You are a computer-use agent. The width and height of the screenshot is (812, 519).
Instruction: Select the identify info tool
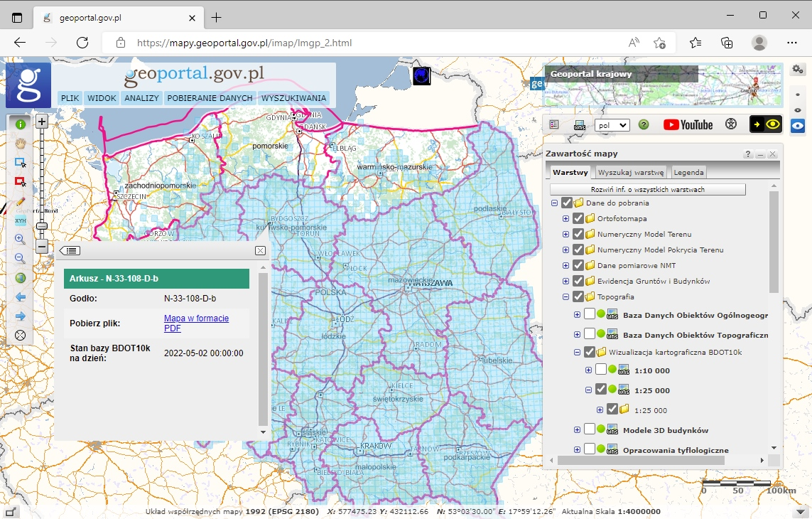point(20,123)
